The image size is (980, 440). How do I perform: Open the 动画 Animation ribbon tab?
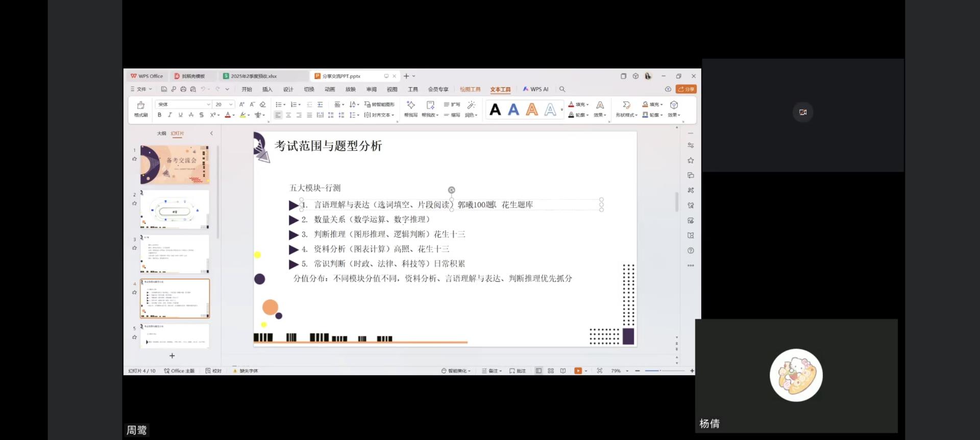pos(330,89)
